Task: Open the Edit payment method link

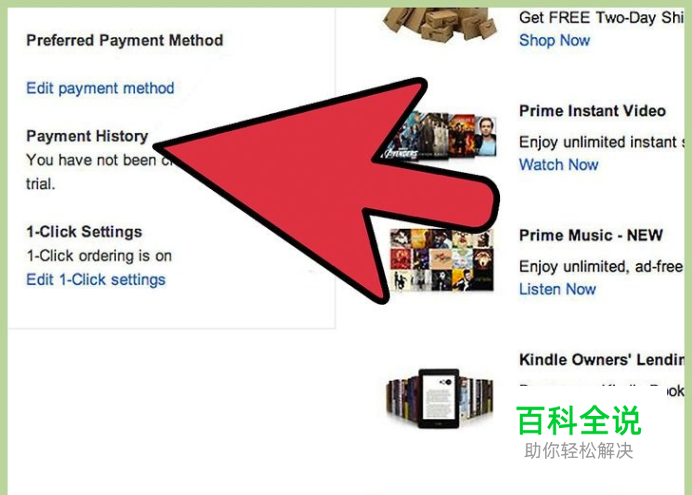Action: (x=100, y=88)
